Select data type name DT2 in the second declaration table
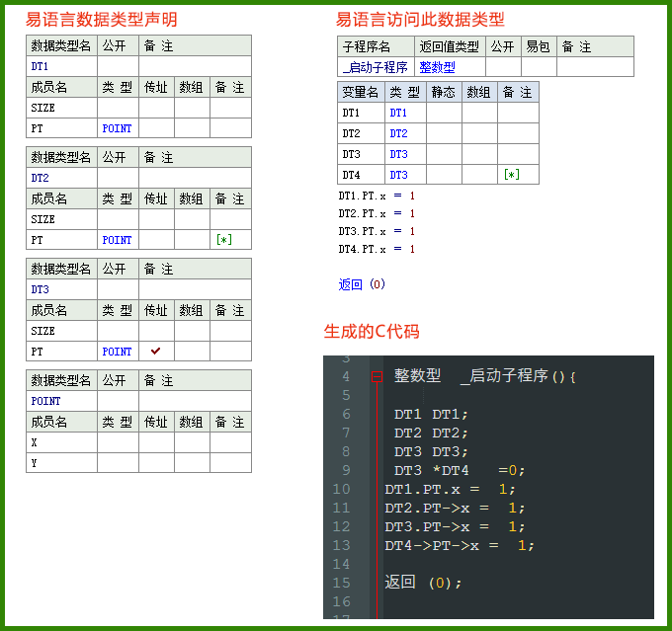 point(40,178)
